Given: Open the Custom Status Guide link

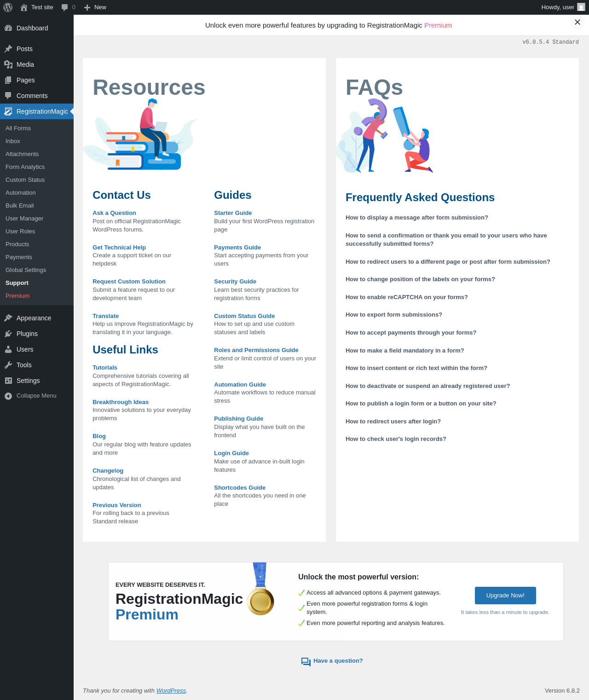Looking at the screenshot, I should click(244, 316).
